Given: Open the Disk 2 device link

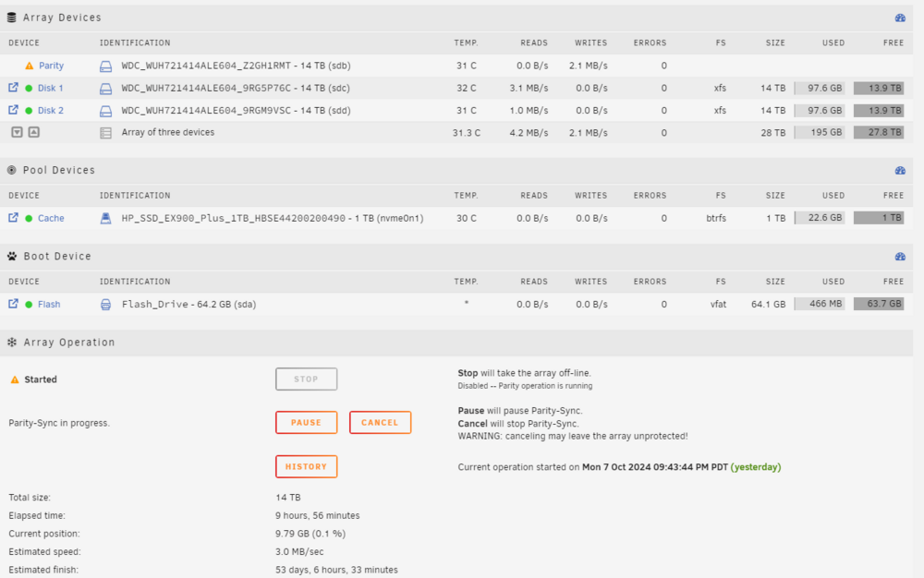Looking at the screenshot, I should click(50, 111).
